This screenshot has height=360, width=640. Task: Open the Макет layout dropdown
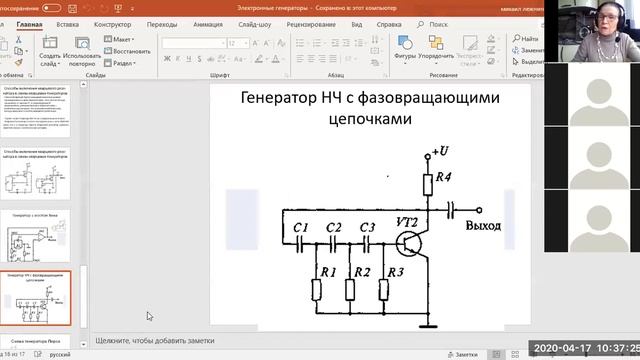point(119,39)
